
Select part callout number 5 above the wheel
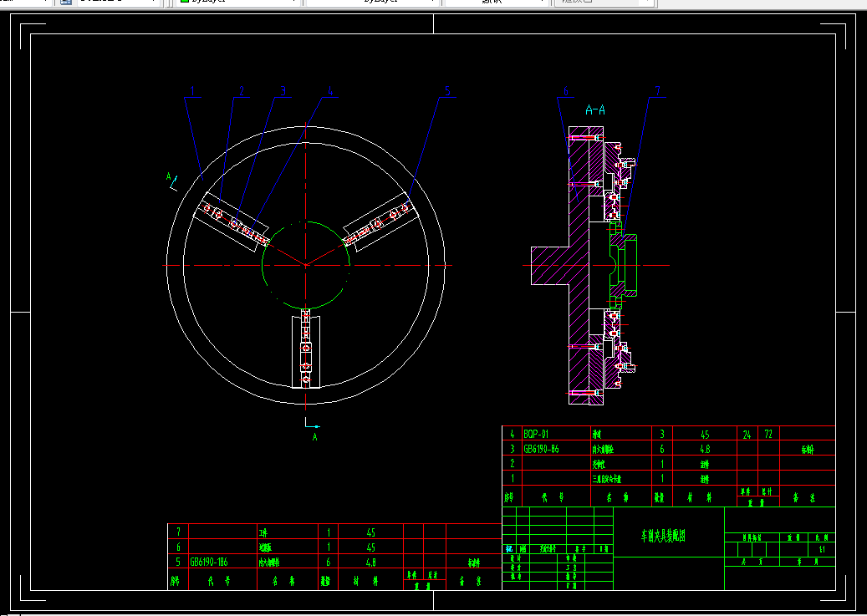(x=447, y=91)
